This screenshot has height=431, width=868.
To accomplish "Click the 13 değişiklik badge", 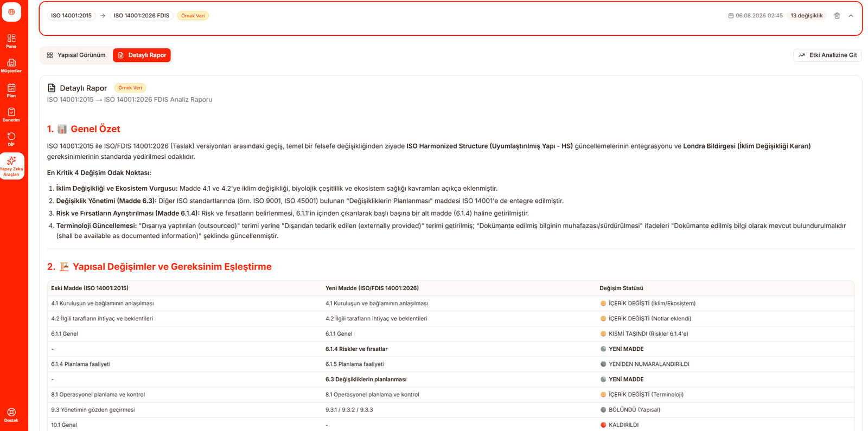I will pos(806,16).
